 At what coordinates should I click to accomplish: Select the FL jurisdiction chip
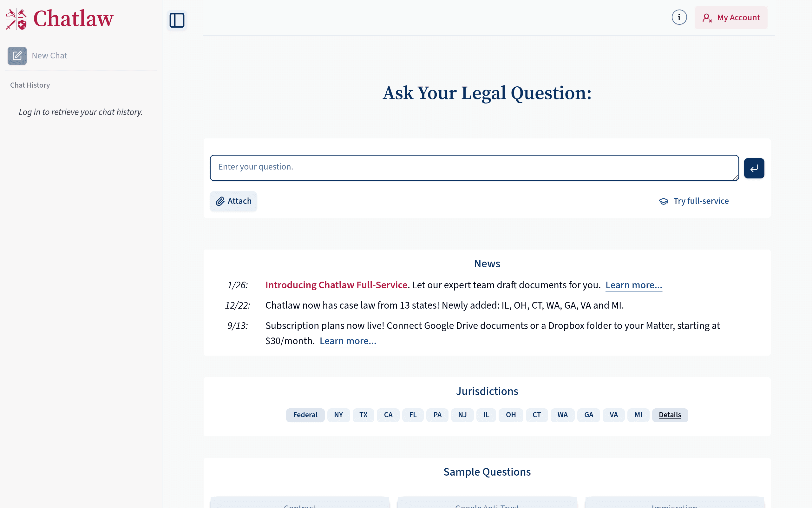click(413, 415)
